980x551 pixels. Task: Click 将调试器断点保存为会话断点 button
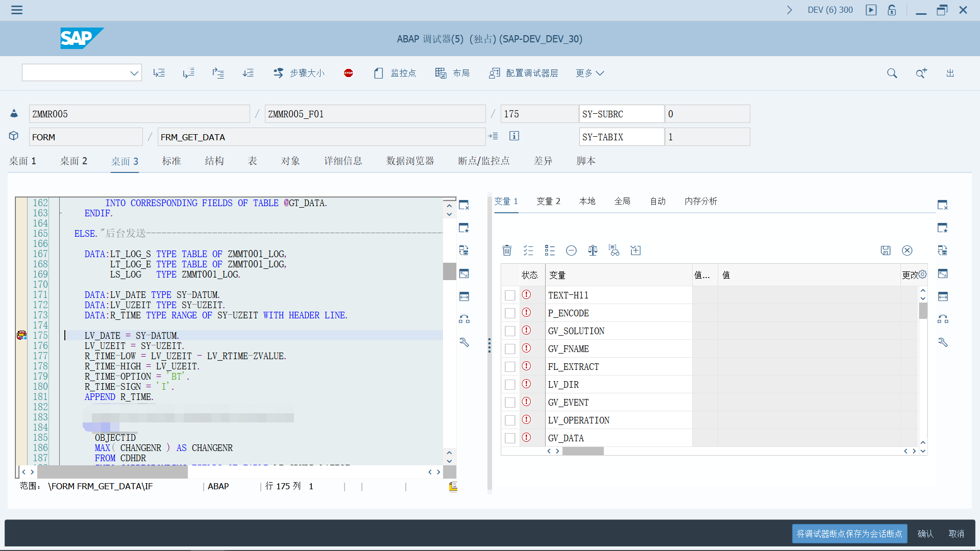pyautogui.click(x=849, y=534)
